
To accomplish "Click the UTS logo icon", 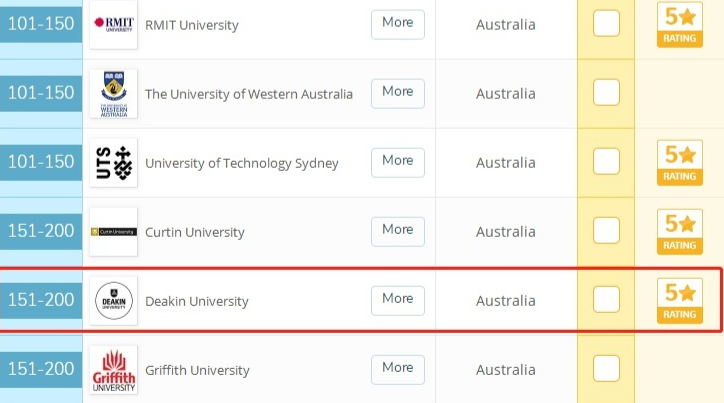I will [113, 163].
